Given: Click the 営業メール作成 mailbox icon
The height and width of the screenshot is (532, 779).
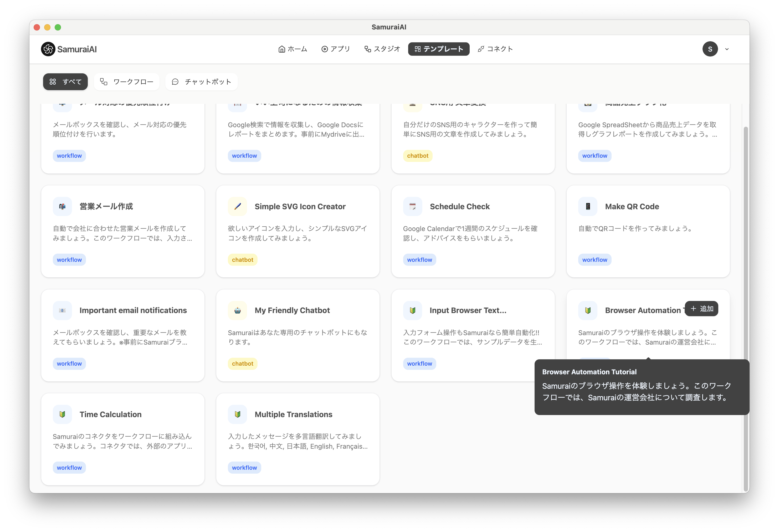Looking at the screenshot, I should (62, 207).
